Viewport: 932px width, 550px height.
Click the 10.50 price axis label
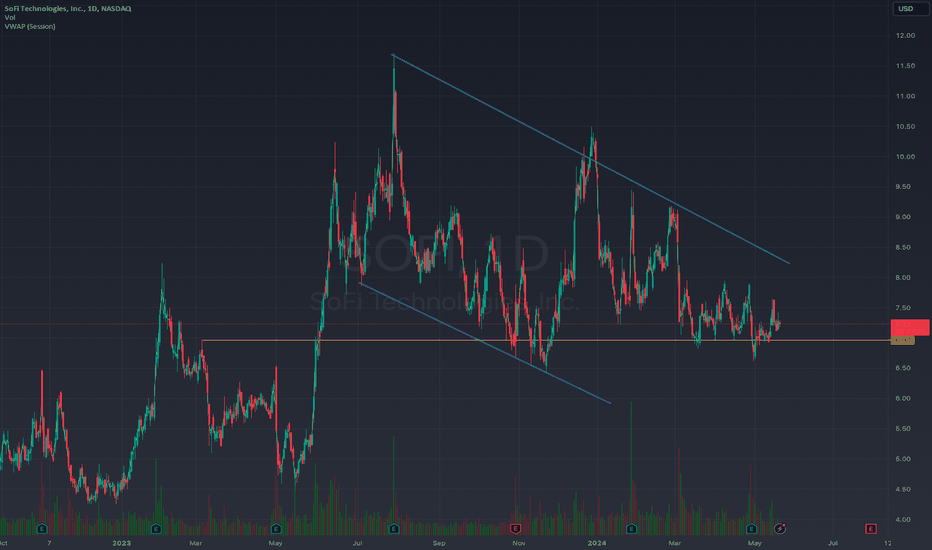tap(905, 127)
